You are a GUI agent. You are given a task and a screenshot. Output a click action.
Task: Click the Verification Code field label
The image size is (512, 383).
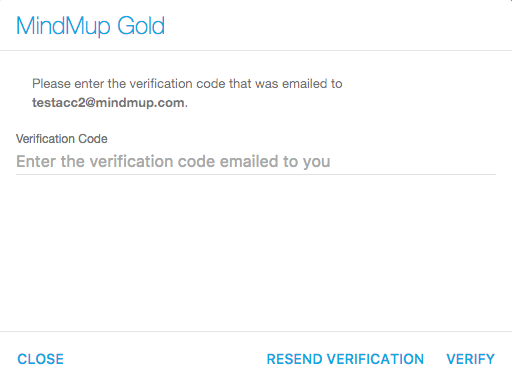[62, 139]
